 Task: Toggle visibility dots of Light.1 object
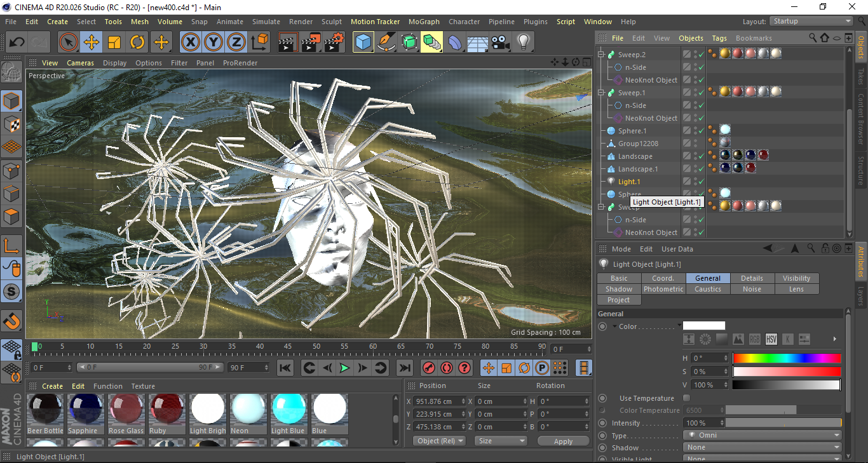coord(695,182)
